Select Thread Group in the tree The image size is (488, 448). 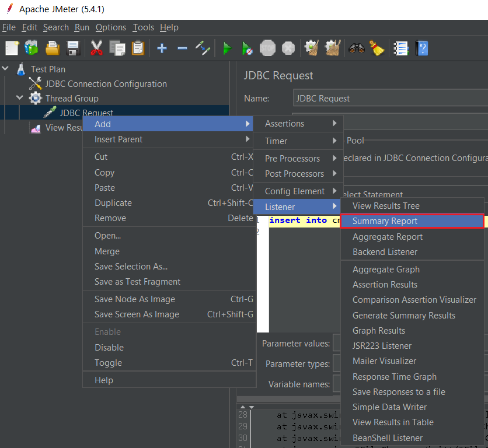[x=72, y=99]
